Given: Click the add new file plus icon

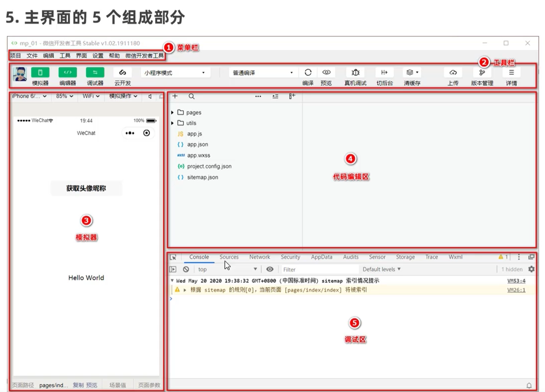Looking at the screenshot, I should coord(175,96).
